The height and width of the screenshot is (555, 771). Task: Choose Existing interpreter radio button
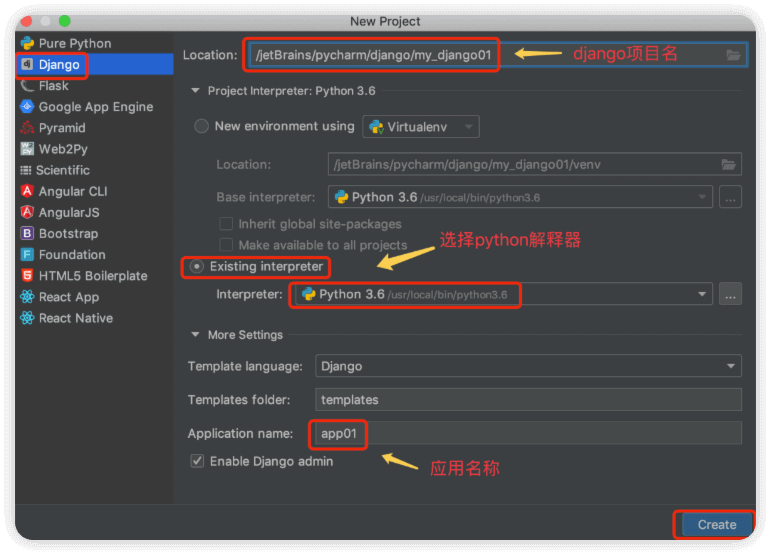(197, 266)
